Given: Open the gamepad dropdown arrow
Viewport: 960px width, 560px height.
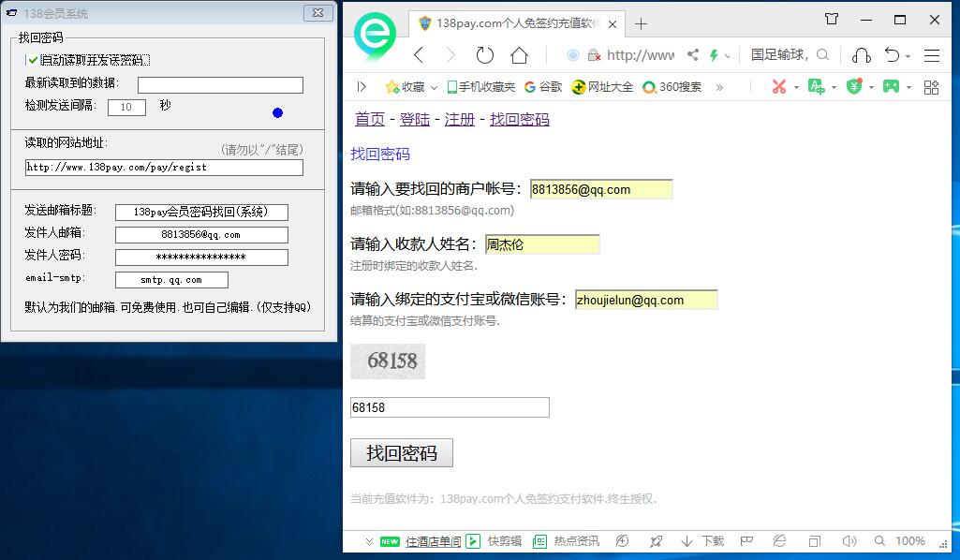Looking at the screenshot, I should [x=908, y=87].
